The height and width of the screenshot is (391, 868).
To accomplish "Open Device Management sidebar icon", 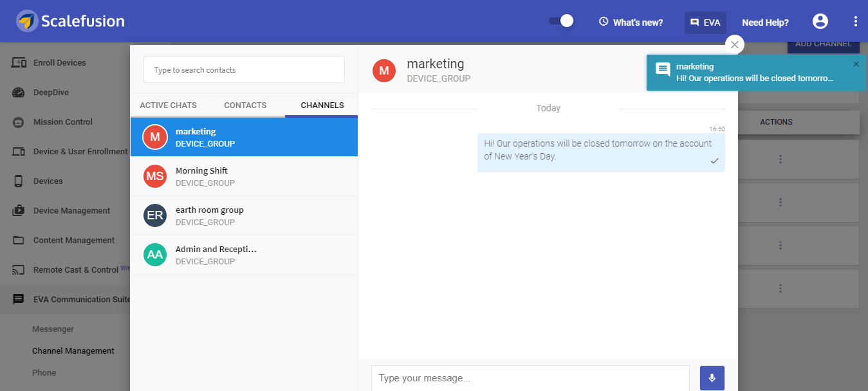I will coord(19,211).
